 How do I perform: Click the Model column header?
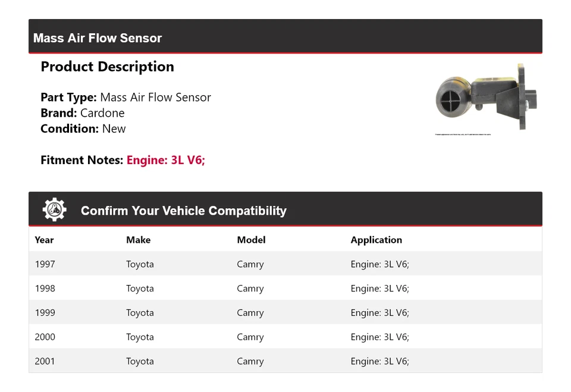pyautogui.click(x=251, y=240)
